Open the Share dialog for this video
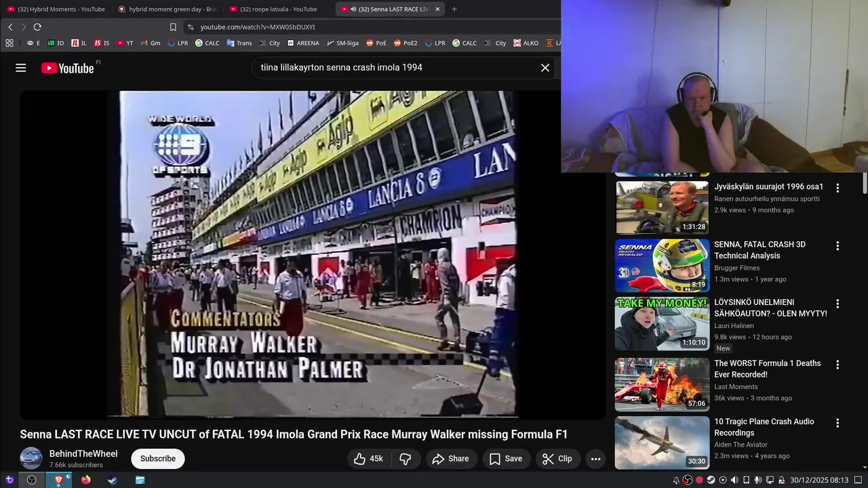The width and height of the screenshot is (868, 488). pos(451,459)
